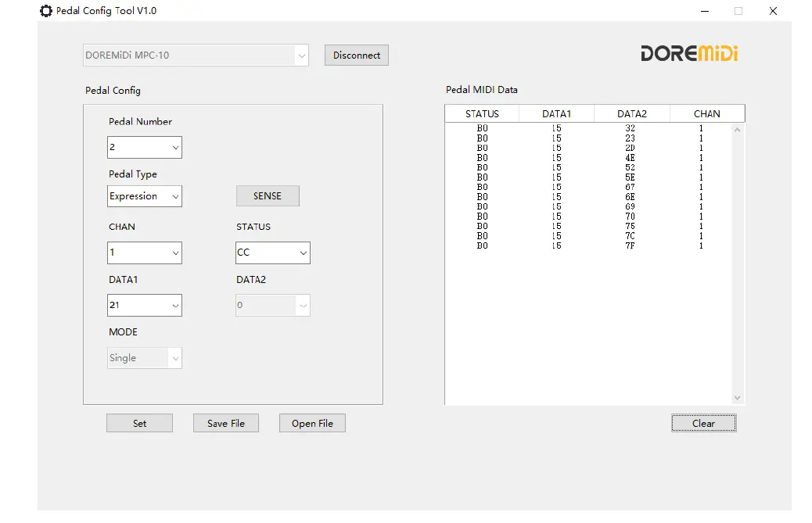
Task: Close the Pedal Config Tool window
Action: [x=773, y=11]
